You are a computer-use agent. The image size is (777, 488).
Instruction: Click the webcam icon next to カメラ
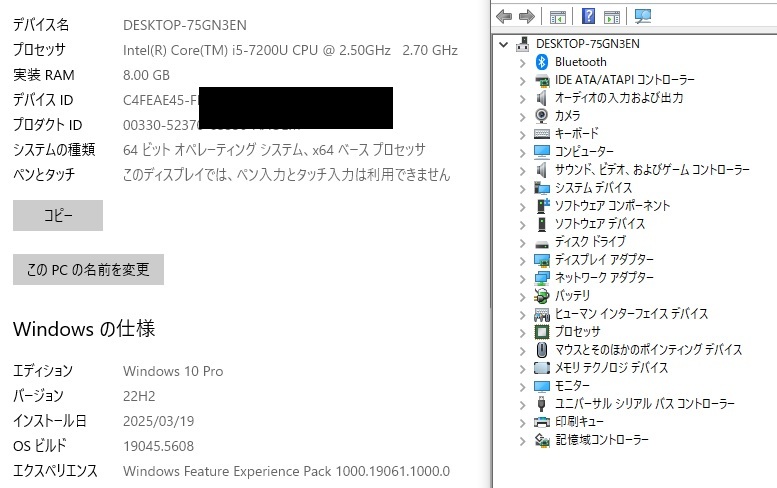pyautogui.click(x=542, y=115)
